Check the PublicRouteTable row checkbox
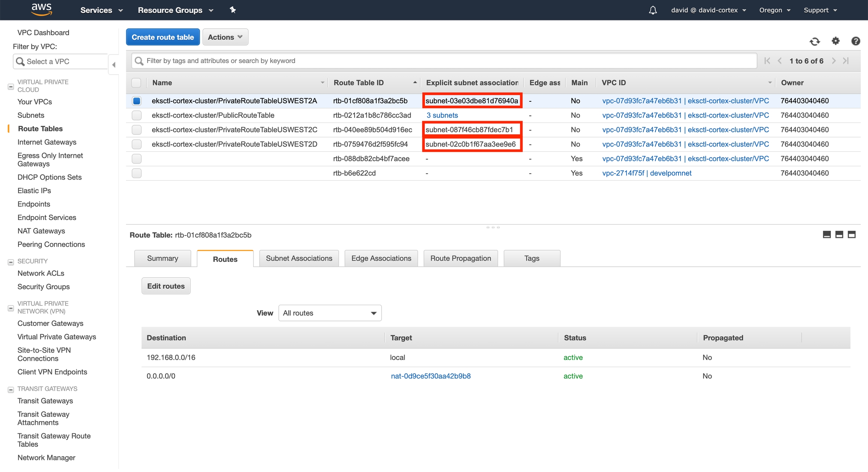The width and height of the screenshot is (868, 472). pyautogui.click(x=136, y=115)
